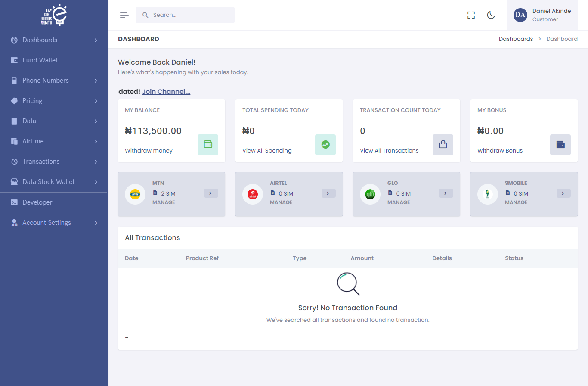Open the Developer menu item
Screen dimensions: 588x386
coord(37,202)
